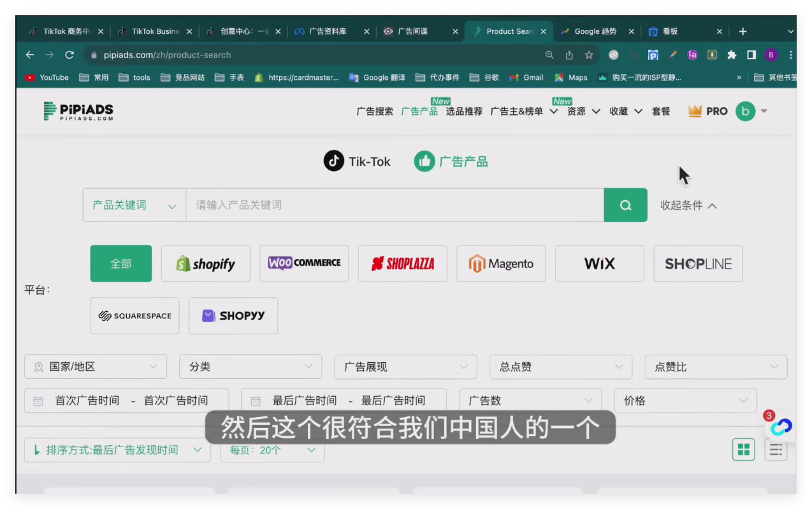Open the 价格 dropdown
Viewport: 812px width, 509px height.
pos(685,401)
